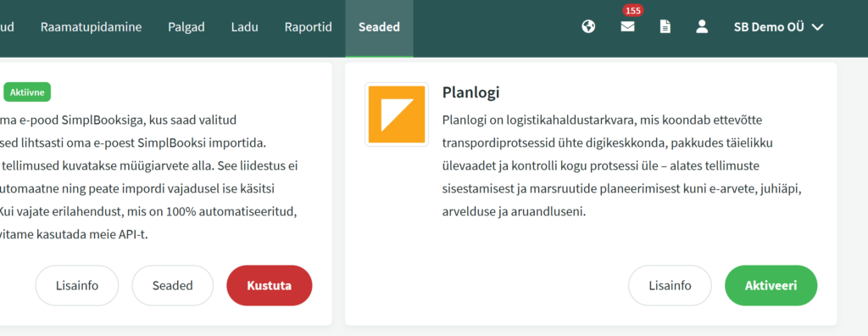This screenshot has width=868, height=336.
Task: Click Lisainfo in the e-pood card
Action: 77,286
